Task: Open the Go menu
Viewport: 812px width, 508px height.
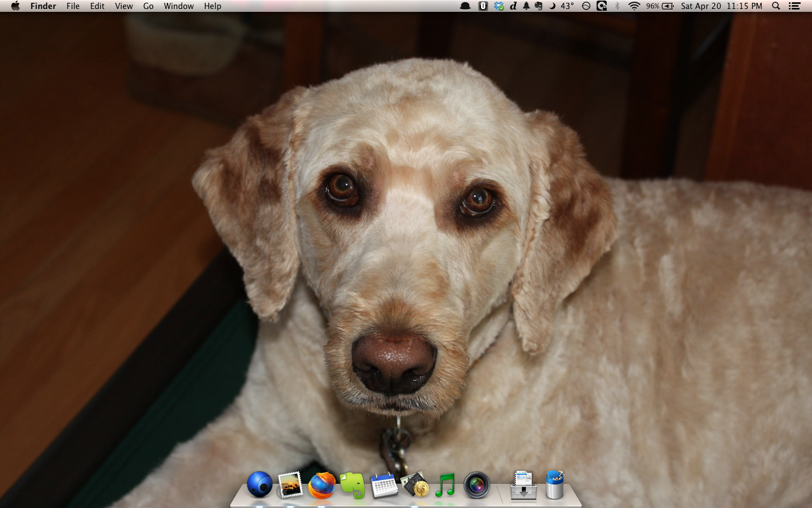Action: 148,6
